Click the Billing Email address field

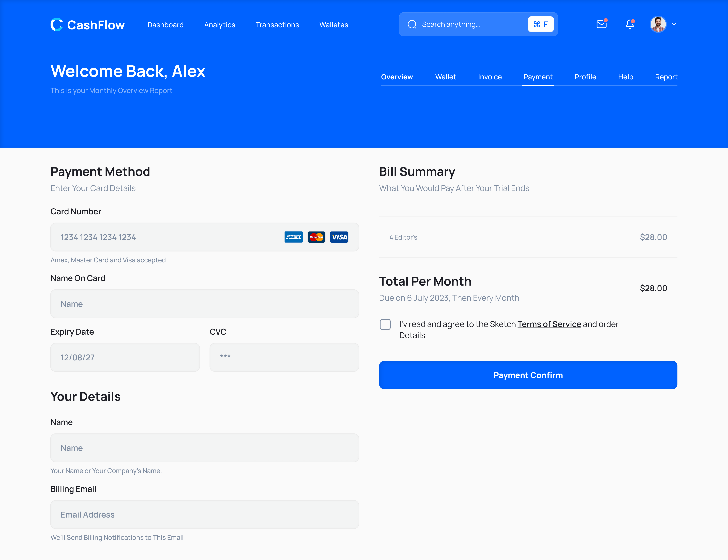(205, 514)
